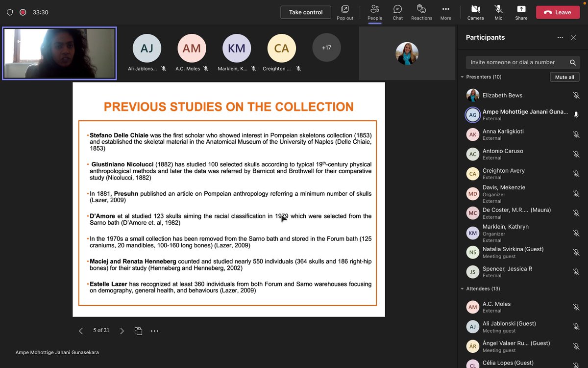Screen dimensions: 588x368
Task: Select the Elizabeth Bews photo video tile
Action: 407,53
